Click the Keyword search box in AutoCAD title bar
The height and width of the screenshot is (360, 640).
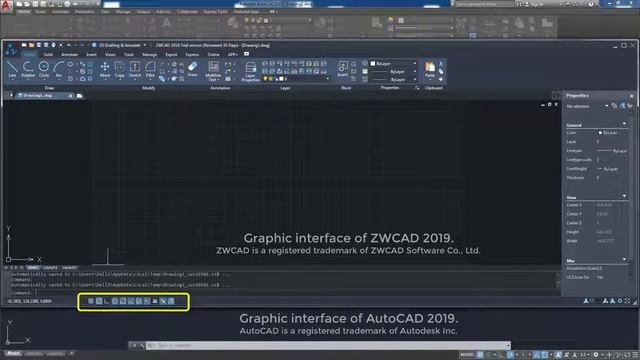[x=484, y=4]
